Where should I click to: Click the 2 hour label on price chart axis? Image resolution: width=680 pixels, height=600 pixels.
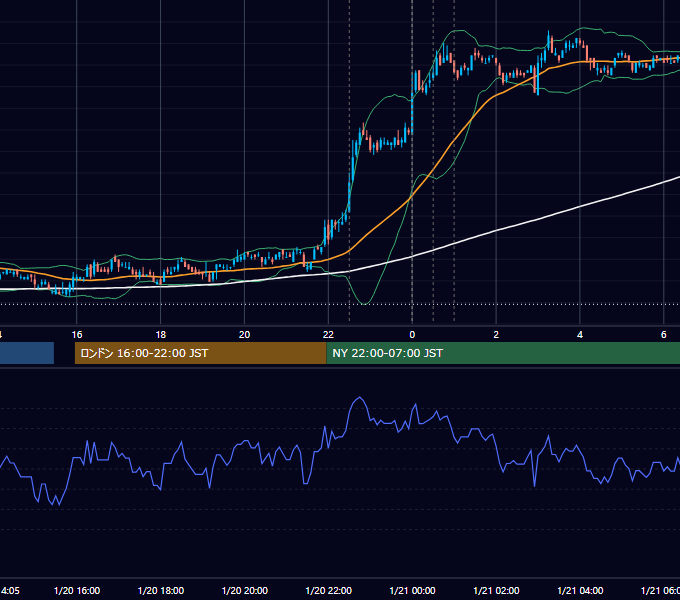[x=496, y=335]
